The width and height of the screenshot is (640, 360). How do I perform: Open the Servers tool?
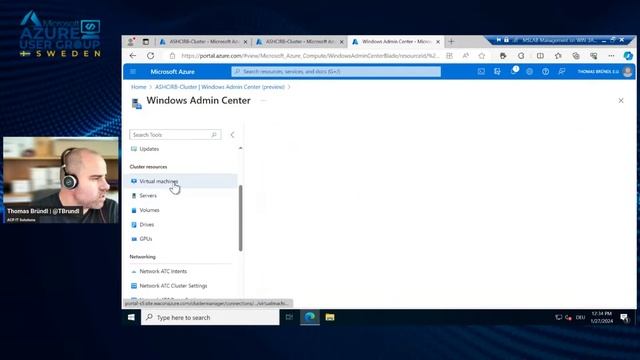148,196
